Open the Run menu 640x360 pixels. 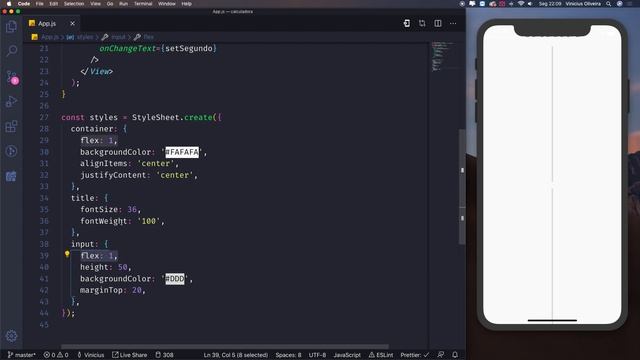(x=123, y=4)
